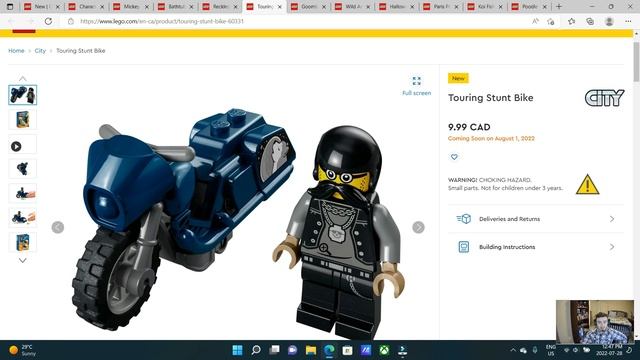Screen dimensions: 640x360
Task: Click the Touring Stunt Bike breadcrumb text
Action: [x=81, y=51]
